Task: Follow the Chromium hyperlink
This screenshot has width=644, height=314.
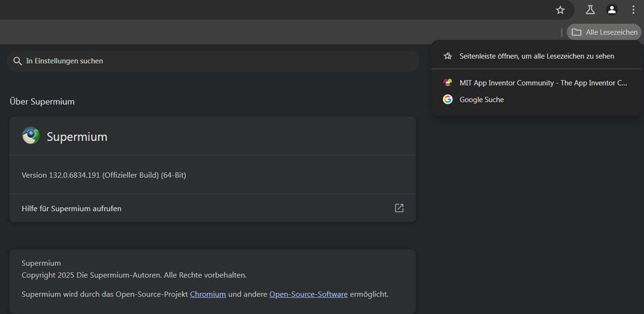Action: [x=208, y=294]
